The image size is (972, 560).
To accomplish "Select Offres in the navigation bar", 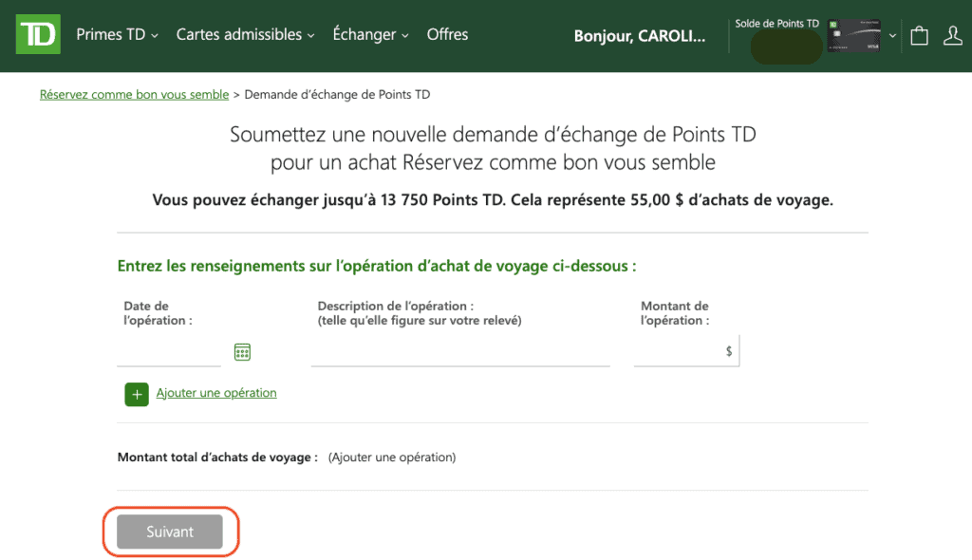I will tap(446, 34).
